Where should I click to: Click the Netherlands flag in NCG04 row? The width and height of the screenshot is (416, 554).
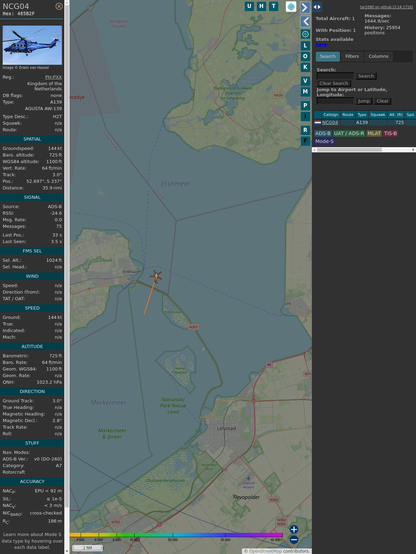[318, 123]
